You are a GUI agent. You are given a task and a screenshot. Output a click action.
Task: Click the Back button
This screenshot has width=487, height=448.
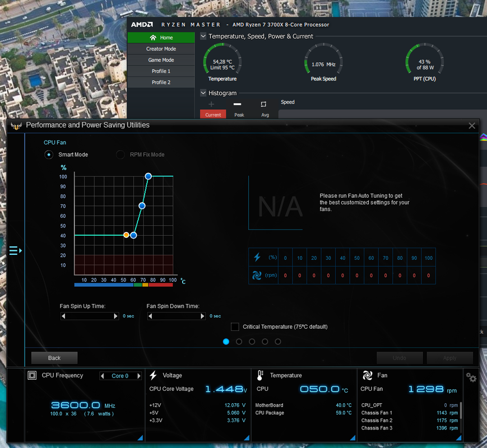coord(54,358)
